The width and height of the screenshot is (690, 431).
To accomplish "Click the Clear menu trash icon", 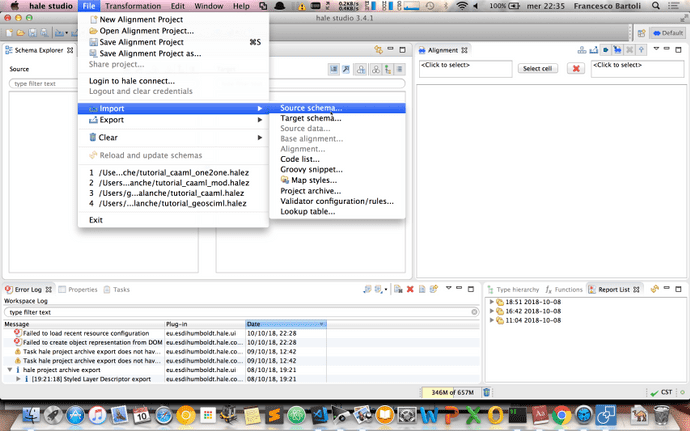I will pyautogui.click(x=93, y=137).
